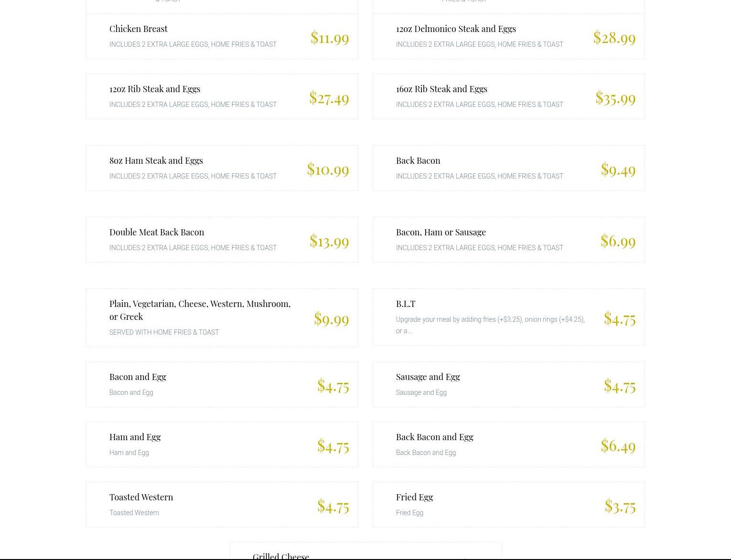Open the Back Bacon breakfast item
Screen dimensions: 731x560
click(x=418, y=160)
